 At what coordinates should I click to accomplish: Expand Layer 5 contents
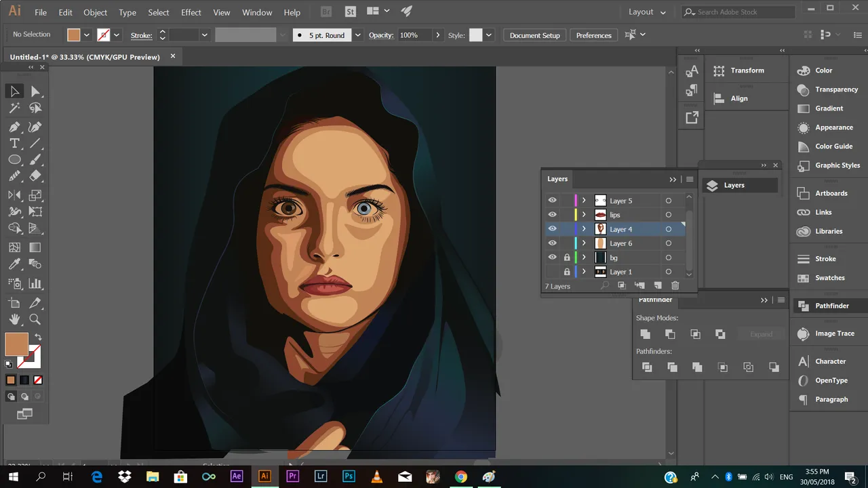(584, 201)
